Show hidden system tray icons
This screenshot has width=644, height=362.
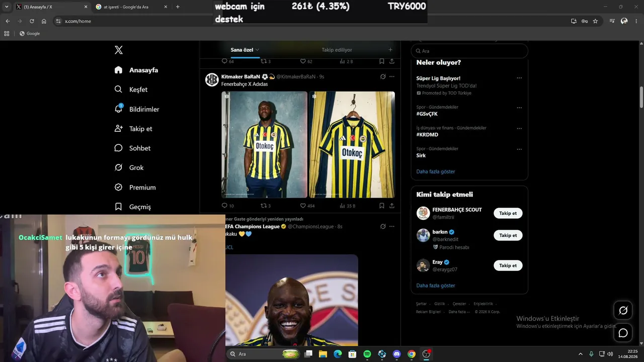580,354
